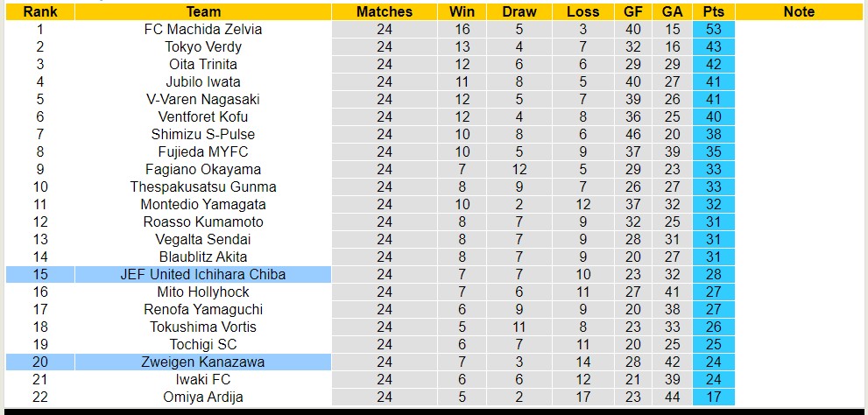The height and width of the screenshot is (415, 868).
Task: Open the Shimizu S-Pulse team entry
Action: [203, 134]
